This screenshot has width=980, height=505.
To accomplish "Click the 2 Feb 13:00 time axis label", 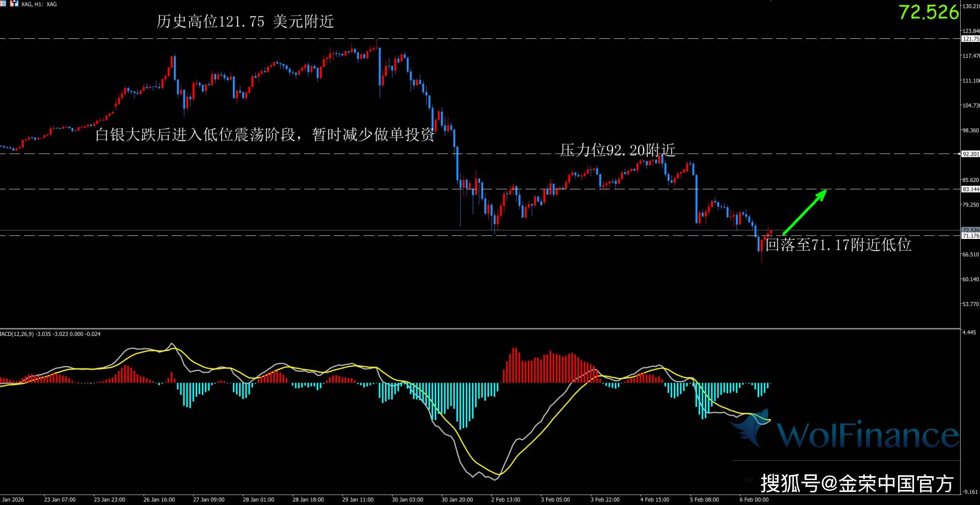I will click(505, 499).
